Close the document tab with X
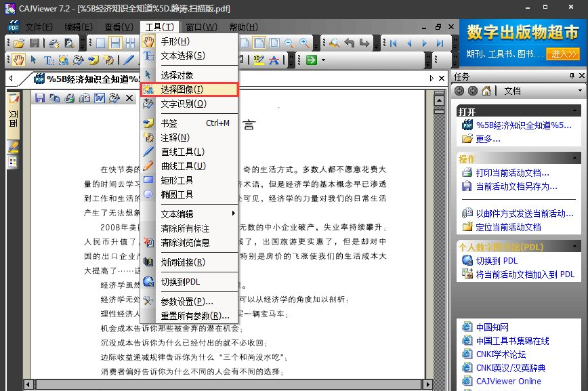 [x=442, y=78]
